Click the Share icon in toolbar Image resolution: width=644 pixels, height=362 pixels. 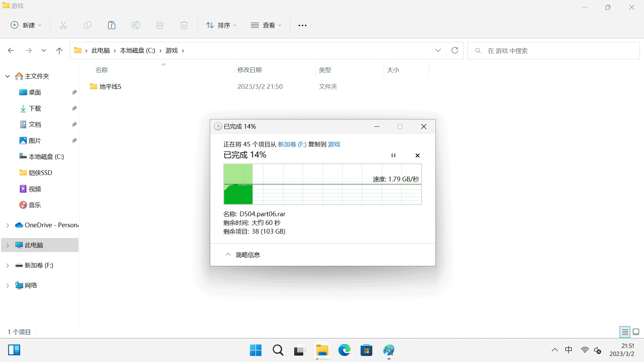point(160,25)
